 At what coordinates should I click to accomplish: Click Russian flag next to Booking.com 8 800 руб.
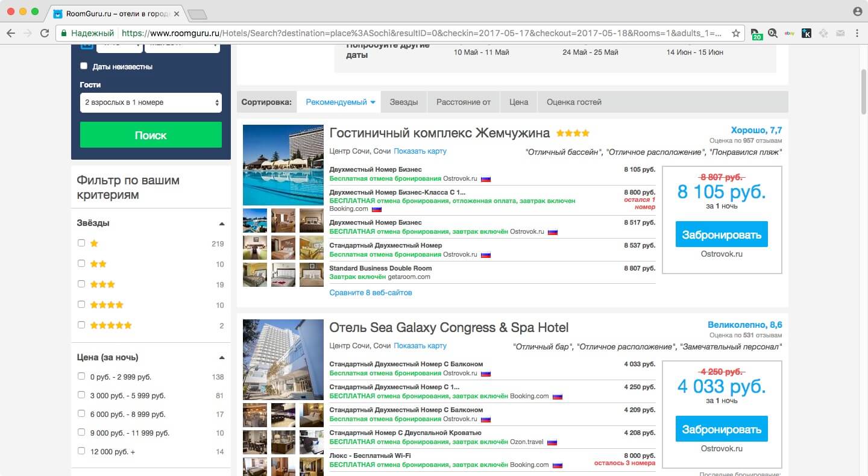377,209
